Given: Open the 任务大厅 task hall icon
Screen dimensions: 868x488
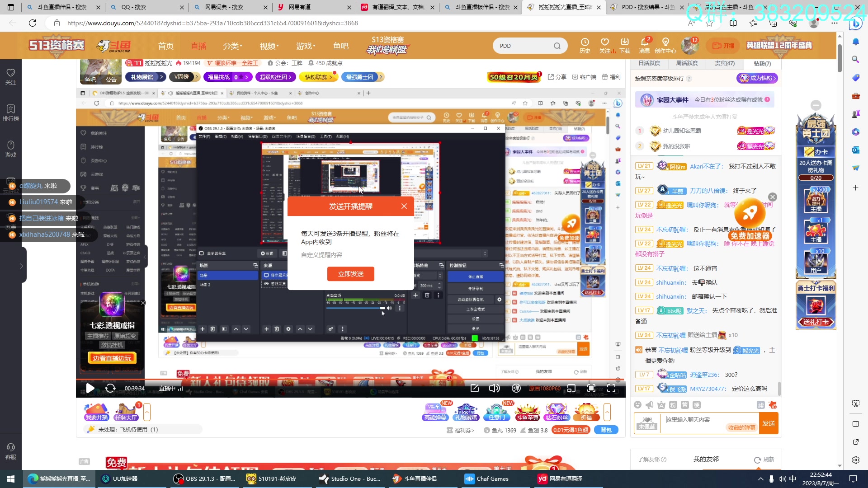Looking at the screenshot, I should pyautogui.click(x=126, y=412).
